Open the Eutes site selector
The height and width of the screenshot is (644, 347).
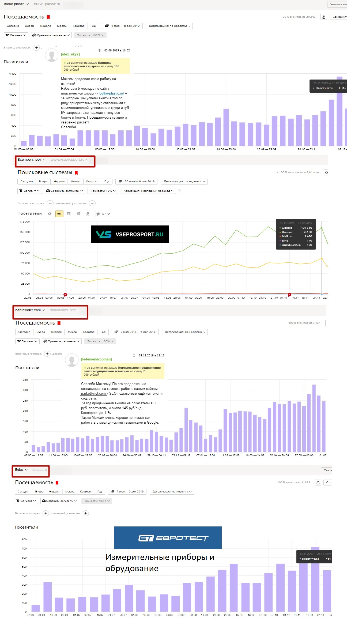(x=21, y=470)
